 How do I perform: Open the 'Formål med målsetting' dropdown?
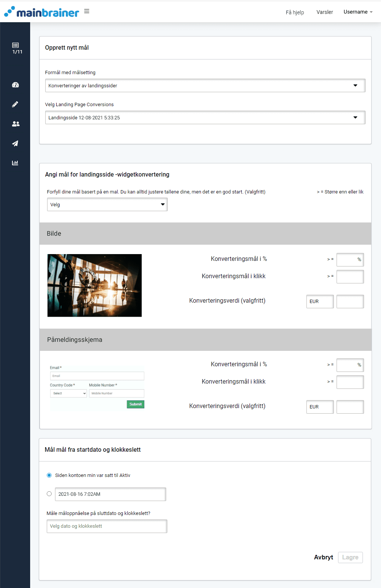tap(205, 85)
